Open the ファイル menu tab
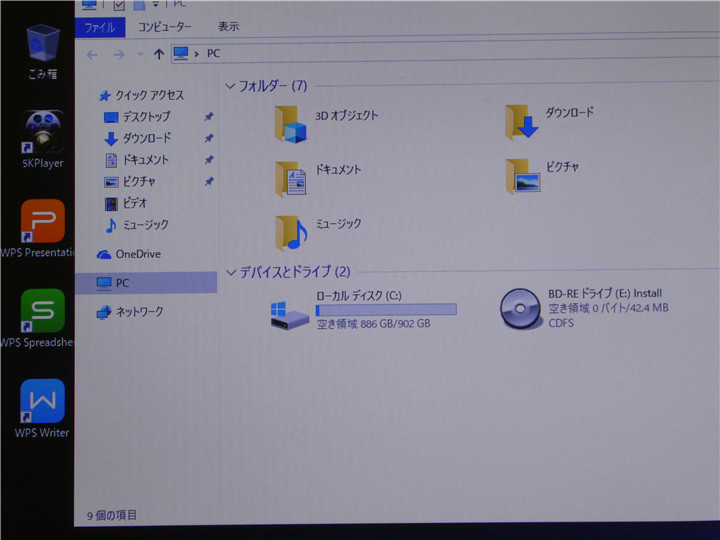Image resolution: width=720 pixels, height=540 pixels. tap(100, 28)
